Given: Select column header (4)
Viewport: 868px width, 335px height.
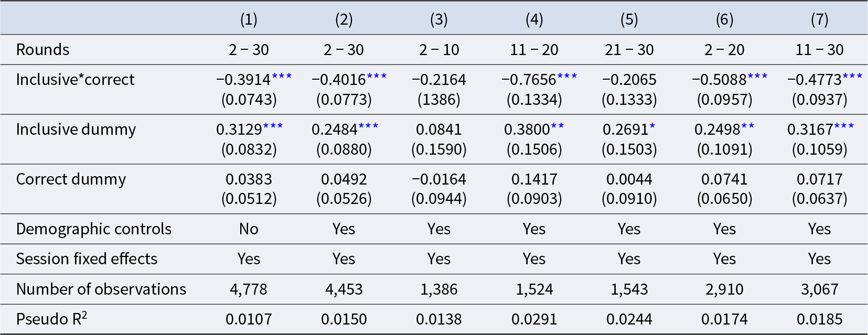Looking at the screenshot, I should (x=534, y=19).
